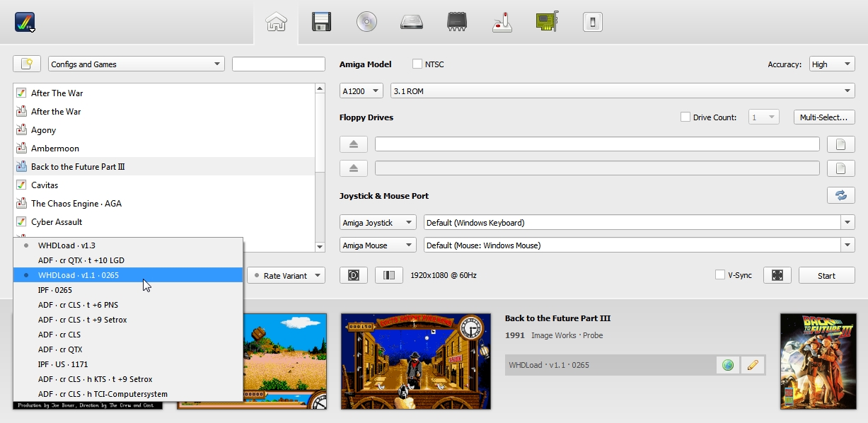868x423 pixels.
Task: Toggle the fullscreen mode button
Action: point(777,275)
